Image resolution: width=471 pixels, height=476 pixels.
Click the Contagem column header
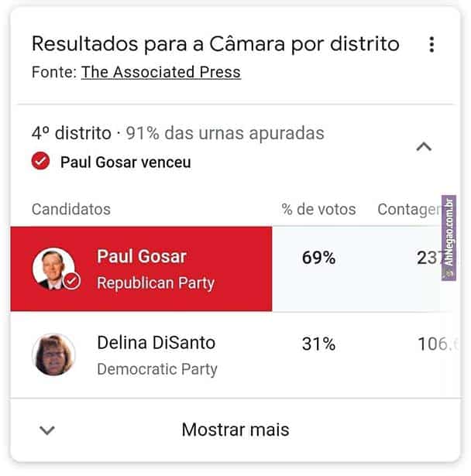tap(408, 209)
